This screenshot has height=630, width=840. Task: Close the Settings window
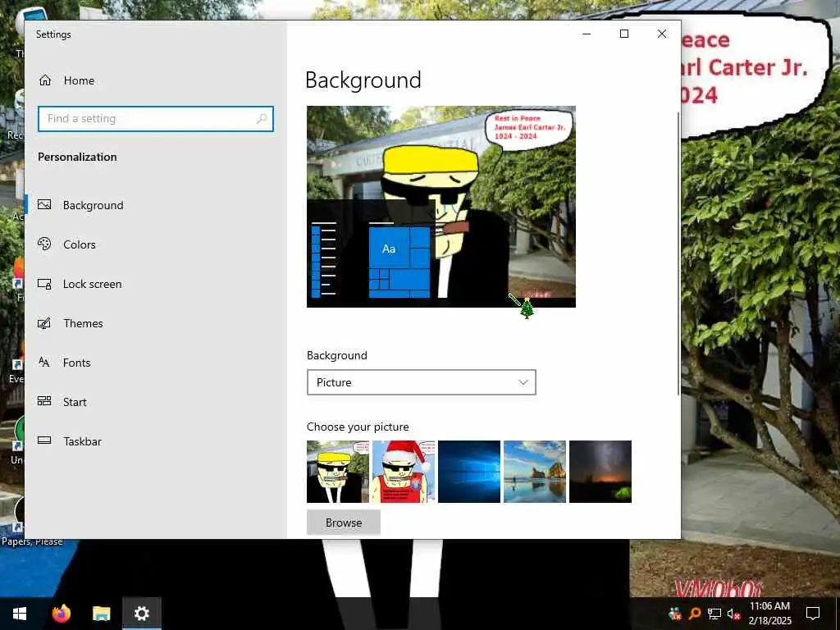point(662,34)
